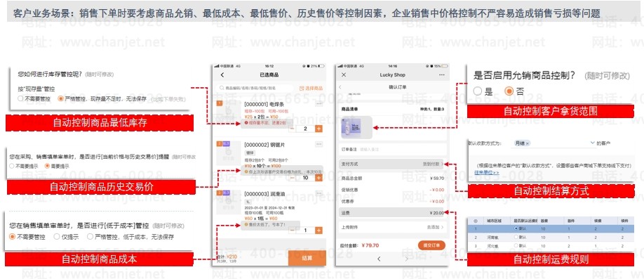Open more menu for 电焊条 item

318,104
